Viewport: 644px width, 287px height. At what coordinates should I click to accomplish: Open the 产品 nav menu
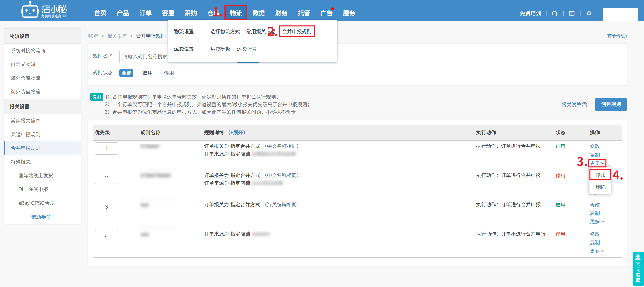click(123, 13)
